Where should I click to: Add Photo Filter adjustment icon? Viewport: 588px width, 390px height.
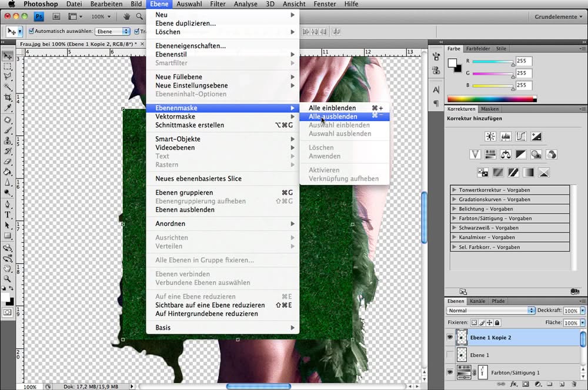click(x=536, y=154)
